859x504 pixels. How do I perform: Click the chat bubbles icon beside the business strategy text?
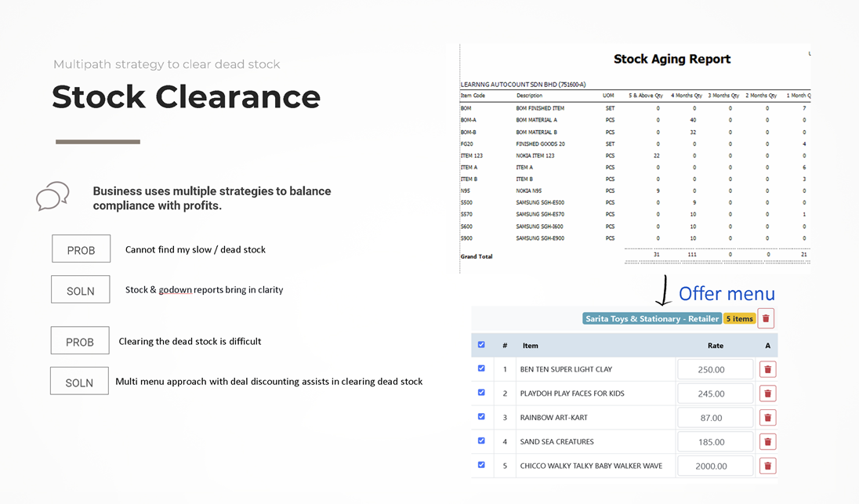coord(53,196)
